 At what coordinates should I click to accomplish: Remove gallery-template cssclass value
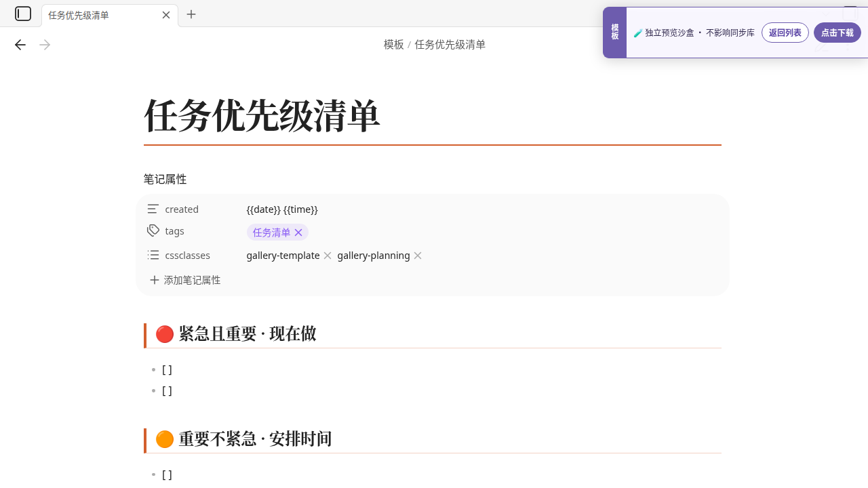[x=328, y=256]
